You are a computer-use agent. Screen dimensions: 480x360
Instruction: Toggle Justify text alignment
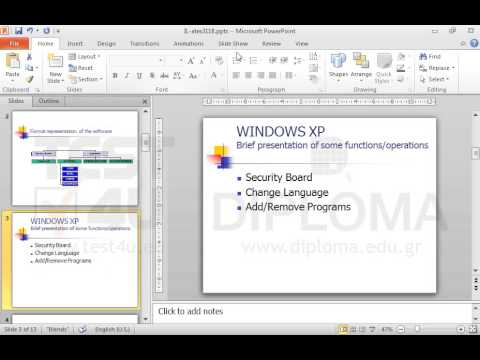273,76
